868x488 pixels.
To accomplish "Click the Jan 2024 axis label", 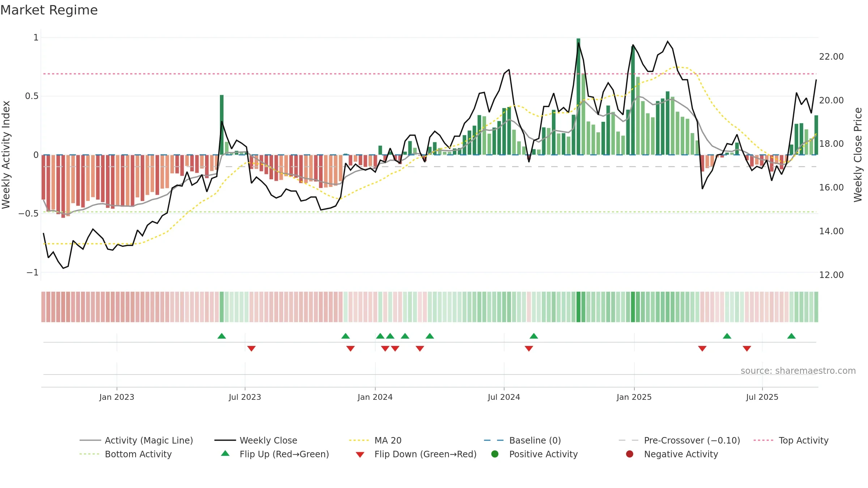I will pyautogui.click(x=375, y=397).
